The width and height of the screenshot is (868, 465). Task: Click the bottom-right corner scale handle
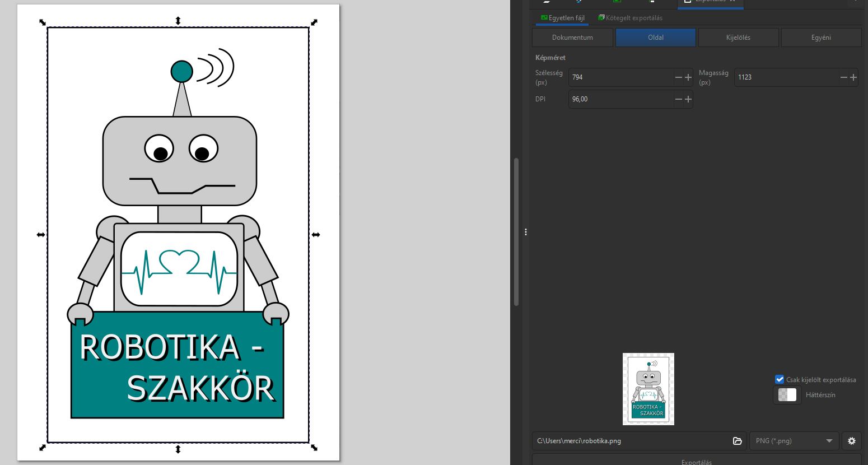pos(314,448)
